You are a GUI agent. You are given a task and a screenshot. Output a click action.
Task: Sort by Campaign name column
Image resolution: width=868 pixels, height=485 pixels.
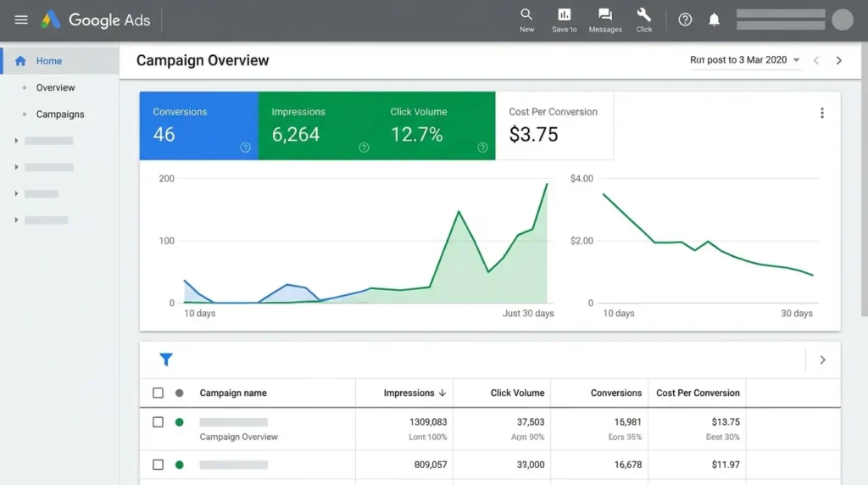coord(233,393)
